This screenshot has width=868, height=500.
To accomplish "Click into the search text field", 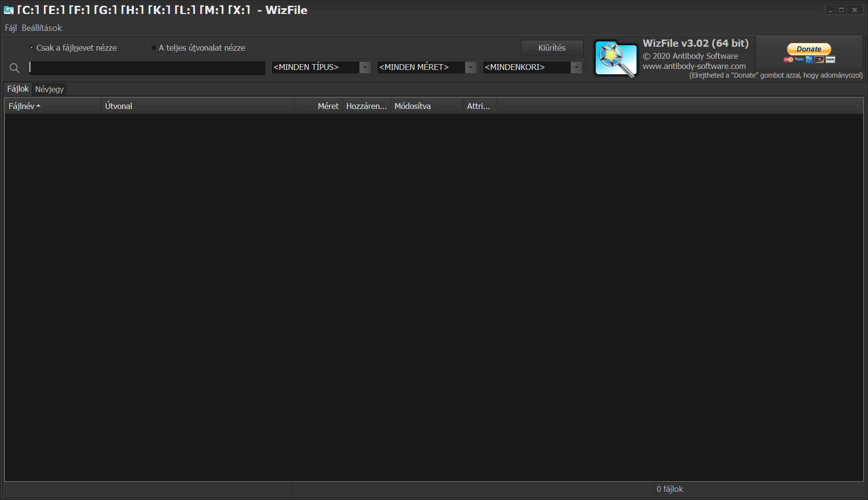I will point(147,68).
